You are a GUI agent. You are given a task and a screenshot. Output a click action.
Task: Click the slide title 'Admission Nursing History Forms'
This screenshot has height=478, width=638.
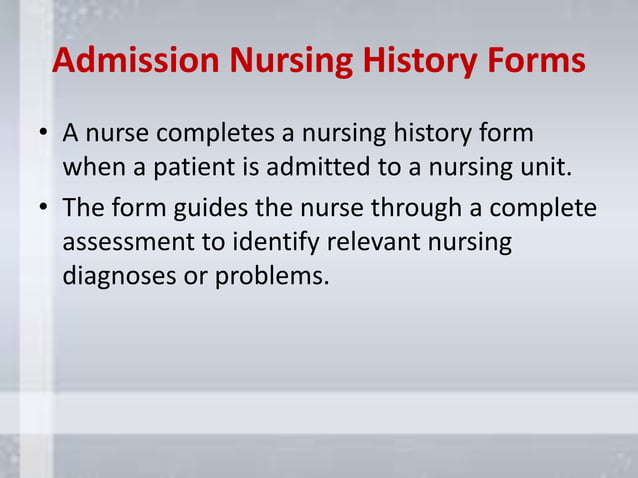point(319,61)
